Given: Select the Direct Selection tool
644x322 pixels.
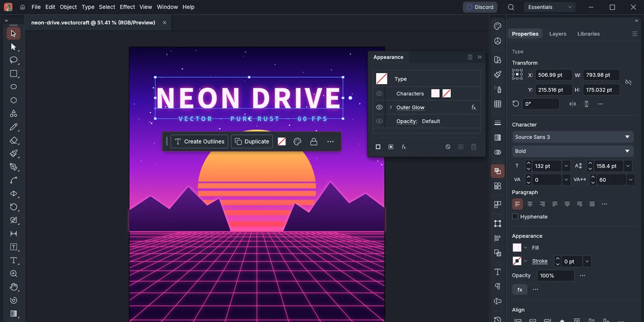Looking at the screenshot, I should point(13,47).
